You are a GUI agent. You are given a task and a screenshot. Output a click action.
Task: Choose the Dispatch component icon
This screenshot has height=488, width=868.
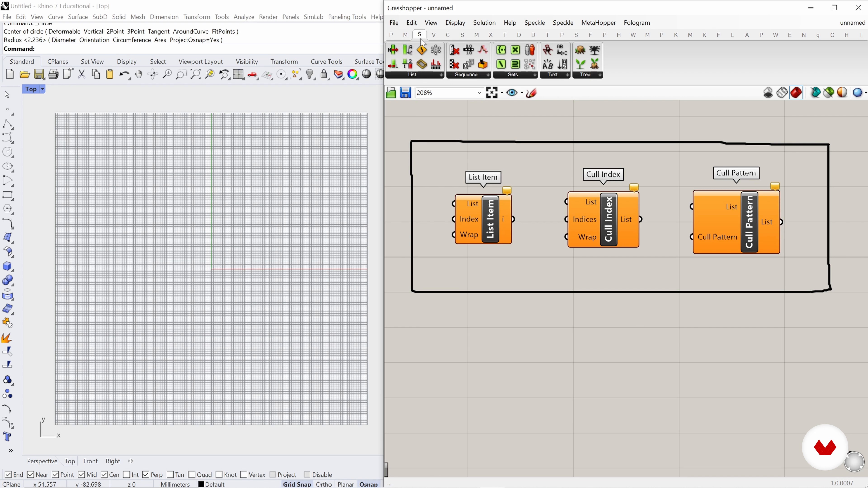[x=422, y=50]
